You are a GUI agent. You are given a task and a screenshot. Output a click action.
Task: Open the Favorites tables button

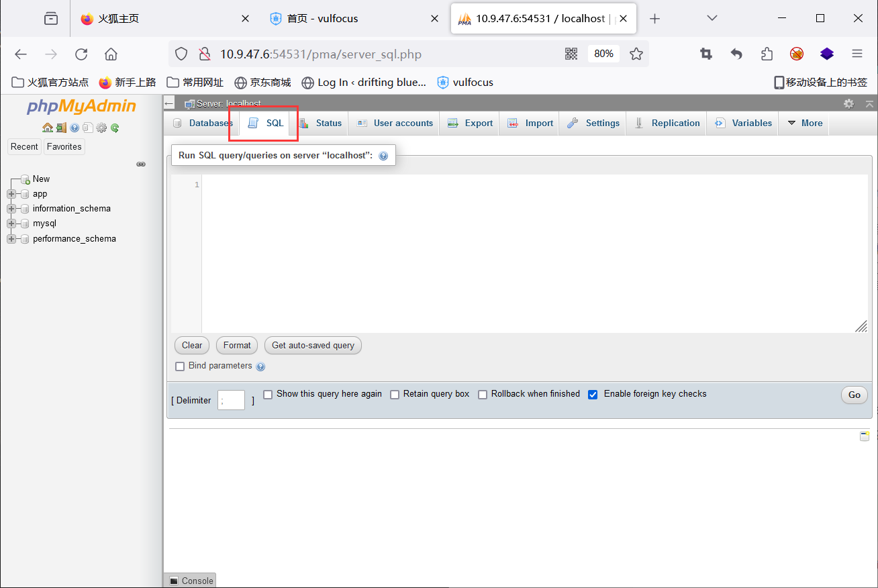[x=64, y=147]
